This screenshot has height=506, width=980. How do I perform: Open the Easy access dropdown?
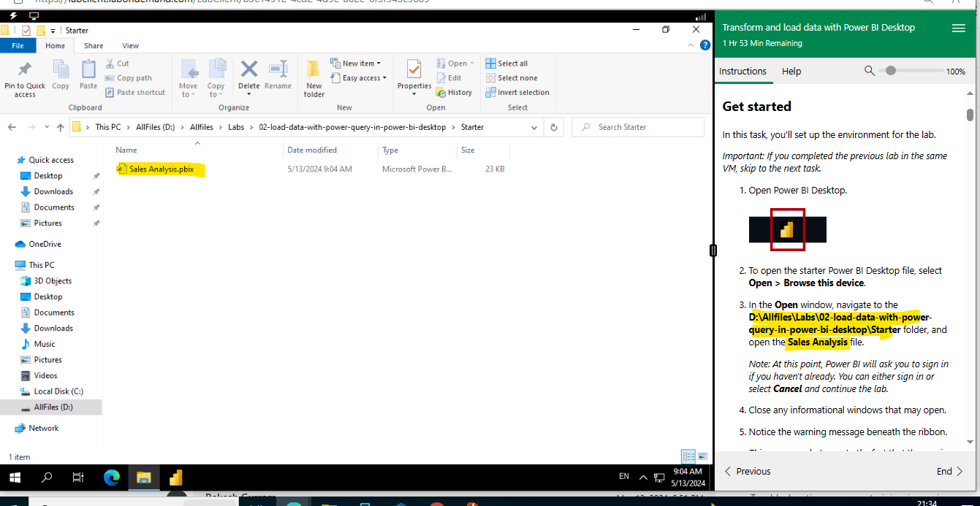point(359,78)
